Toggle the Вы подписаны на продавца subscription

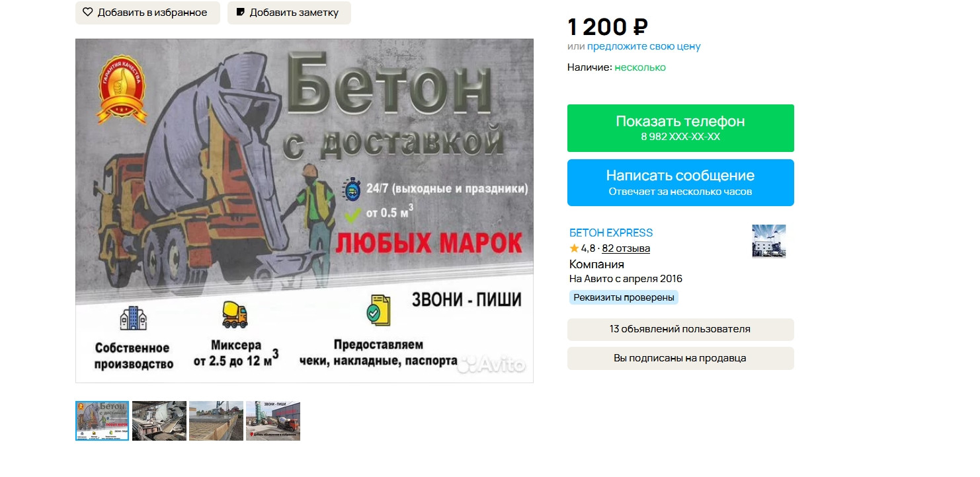click(x=680, y=358)
